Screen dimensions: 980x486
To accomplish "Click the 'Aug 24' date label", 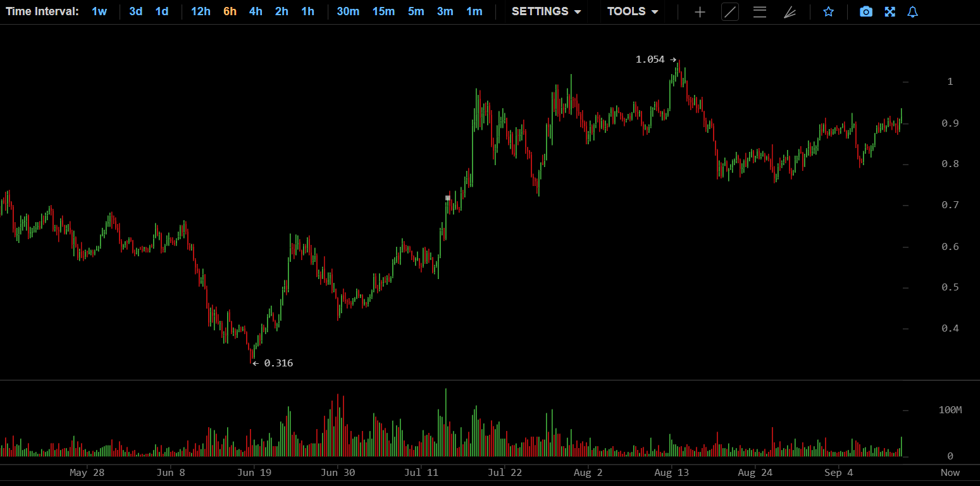I will pyautogui.click(x=755, y=473).
